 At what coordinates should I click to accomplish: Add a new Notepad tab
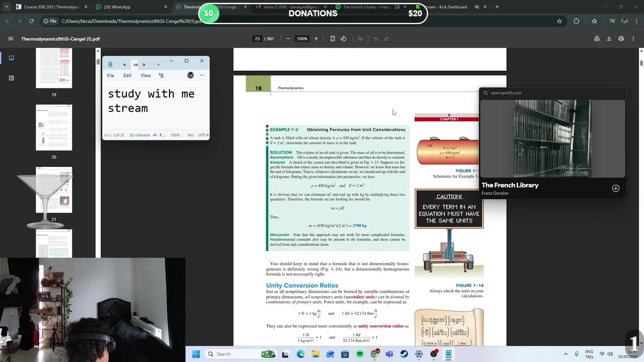[x=158, y=64]
